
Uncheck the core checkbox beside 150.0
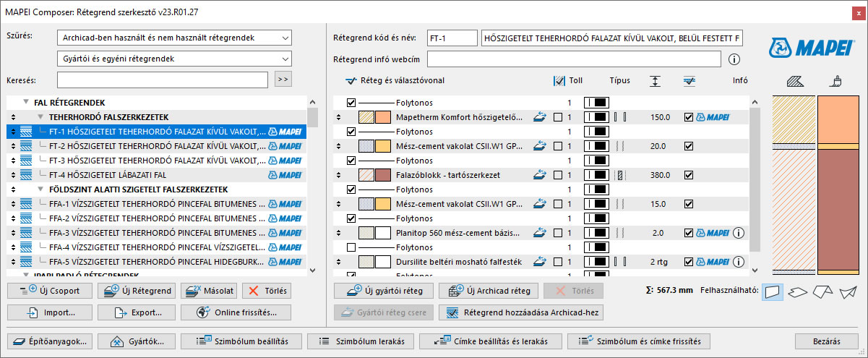coord(688,117)
